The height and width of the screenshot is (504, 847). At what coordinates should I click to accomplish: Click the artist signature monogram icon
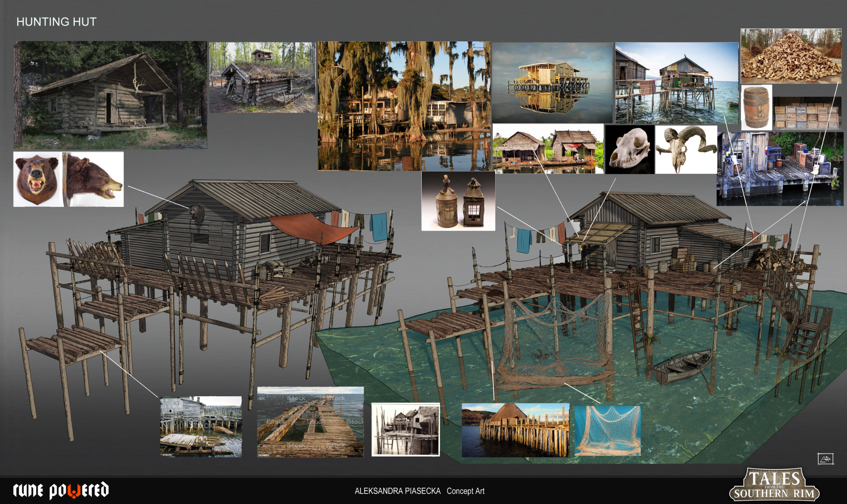[825, 459]
